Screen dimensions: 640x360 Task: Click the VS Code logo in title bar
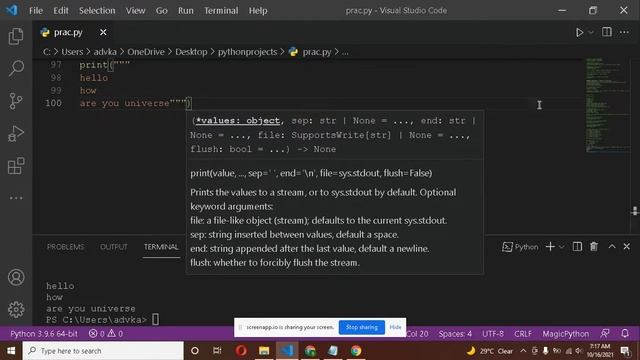point(12,10)
